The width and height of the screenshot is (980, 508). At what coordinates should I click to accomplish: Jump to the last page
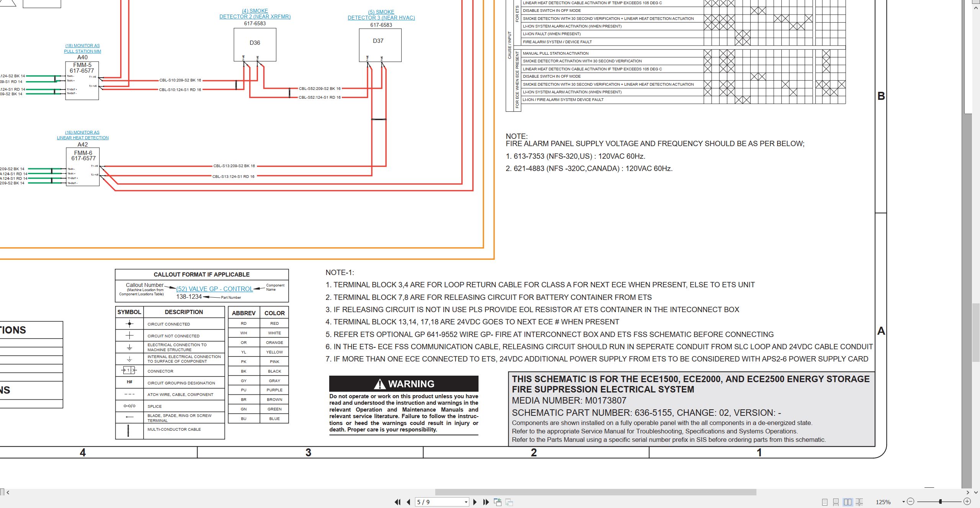click(x=486, y=502)
